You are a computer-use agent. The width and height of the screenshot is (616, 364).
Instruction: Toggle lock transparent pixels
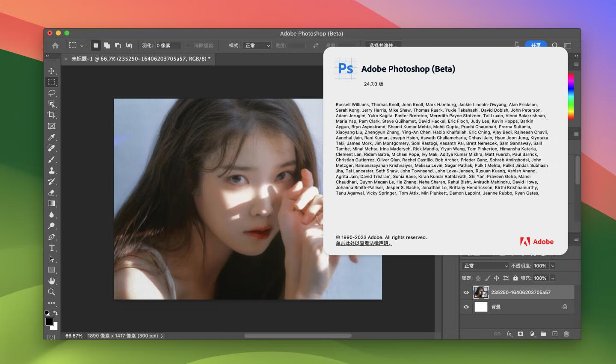478,278
